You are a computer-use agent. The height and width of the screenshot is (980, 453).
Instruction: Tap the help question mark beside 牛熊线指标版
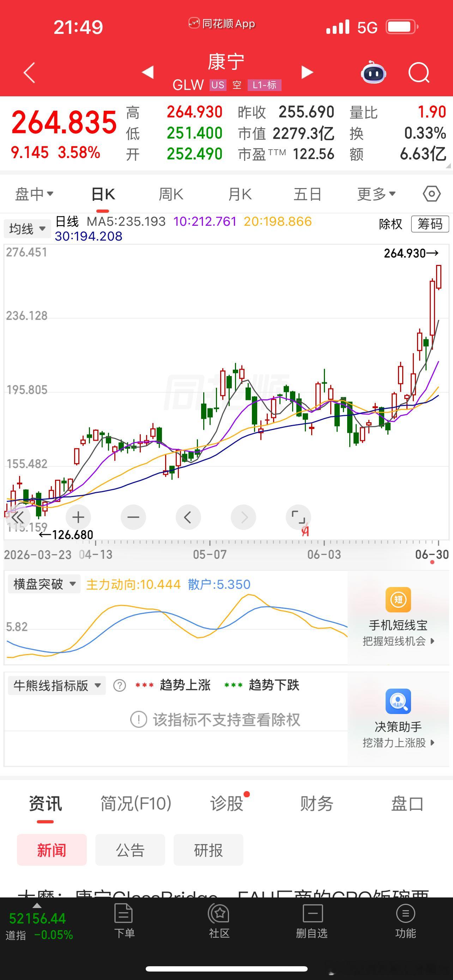(120, 685)
